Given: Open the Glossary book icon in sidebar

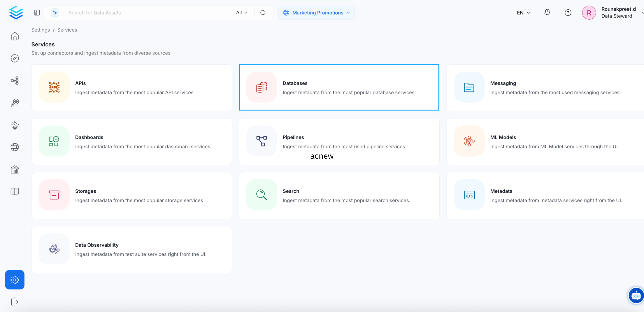Looking at the screenshot, I should click(15, 191).
